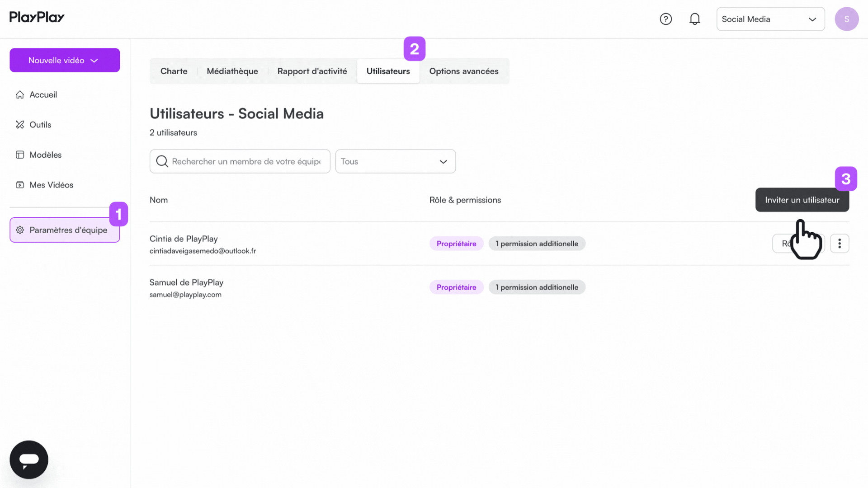
Task: Open the Tous filter dropdown
Action: tap(396, 161)
